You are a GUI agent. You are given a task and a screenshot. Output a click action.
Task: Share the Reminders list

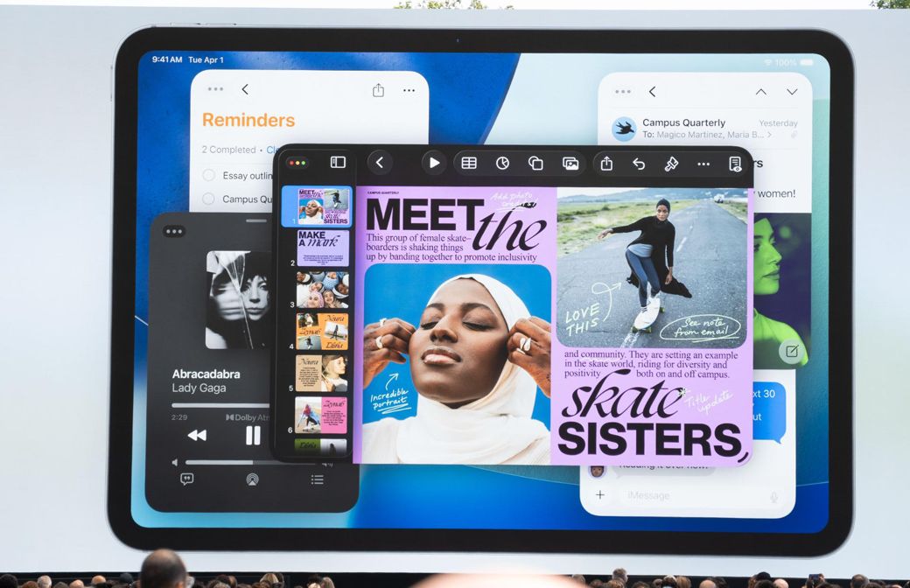pos(378,90)
